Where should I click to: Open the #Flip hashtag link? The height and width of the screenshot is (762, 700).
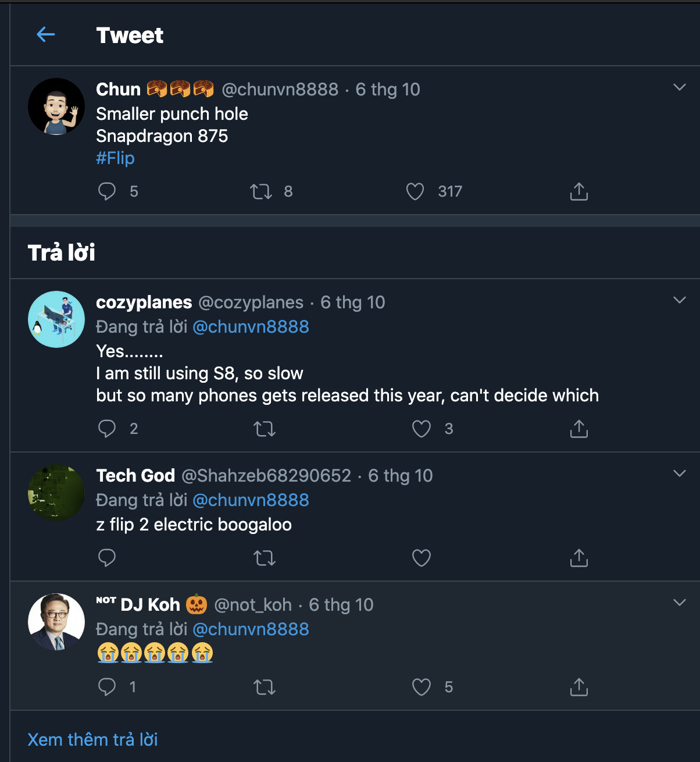115,158
